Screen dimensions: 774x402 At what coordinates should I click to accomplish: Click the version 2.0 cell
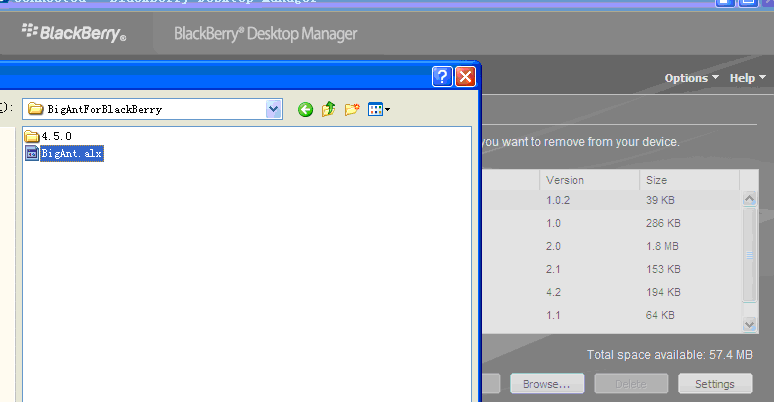pyautogui.click(x=553, y=246)
